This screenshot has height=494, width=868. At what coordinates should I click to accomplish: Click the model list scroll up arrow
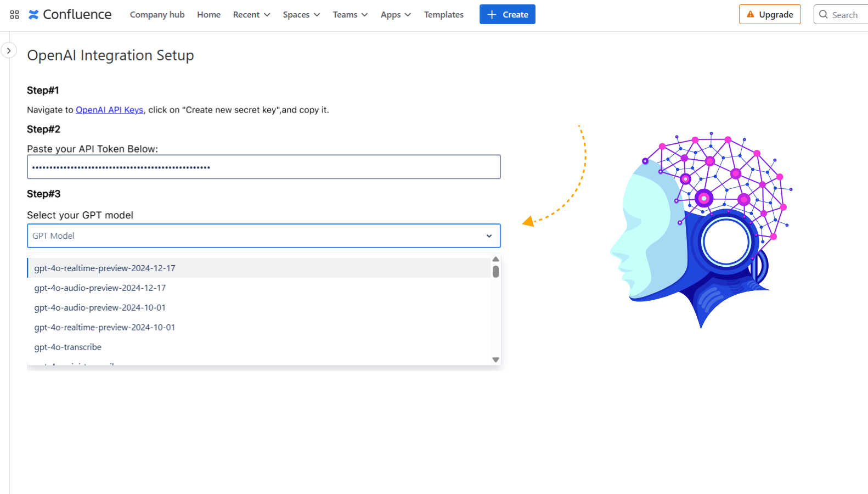495,260
